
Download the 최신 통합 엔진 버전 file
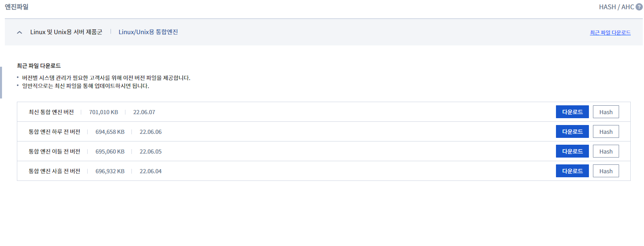(572, 112)
